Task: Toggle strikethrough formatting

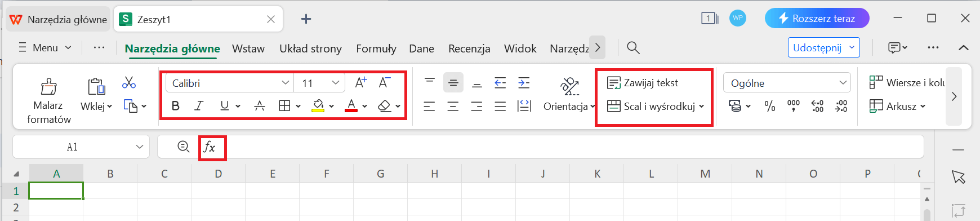Action: coord(260,106)
